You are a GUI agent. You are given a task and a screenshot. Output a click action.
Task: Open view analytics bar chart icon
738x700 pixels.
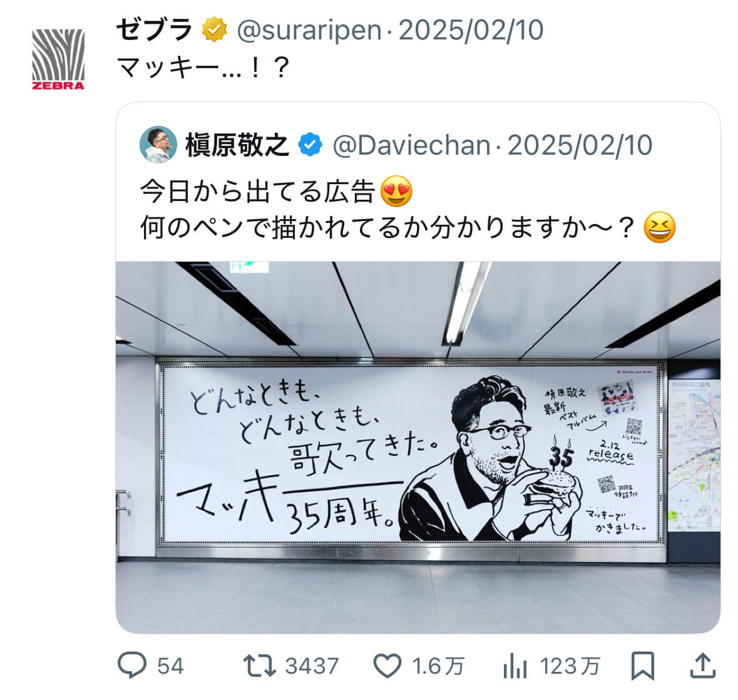coord(515,666)
